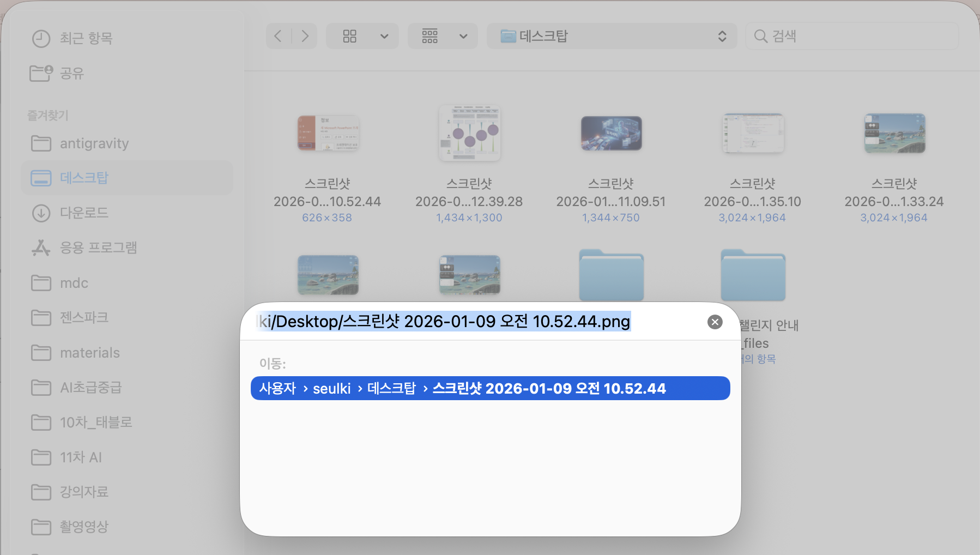The height and width of the screenshot is (555, 980).
Task: Switch to icon view with the grid button
Action: pyautogui.click(x=349, y=35)
